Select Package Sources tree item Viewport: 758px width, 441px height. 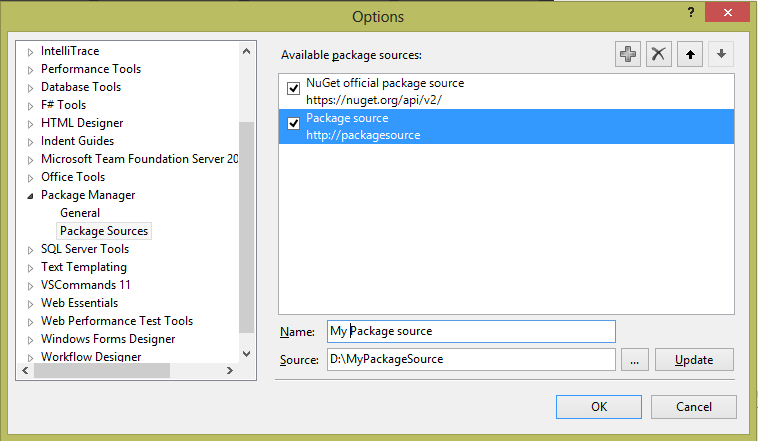[x=104, y=231]
